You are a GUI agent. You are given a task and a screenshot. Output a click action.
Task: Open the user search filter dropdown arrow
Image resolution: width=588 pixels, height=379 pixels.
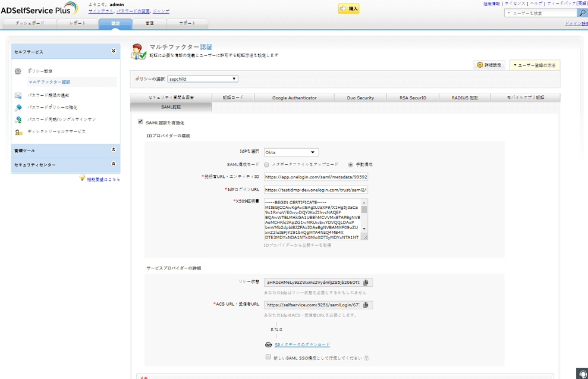pyautogui.click(x=509, y=13)
